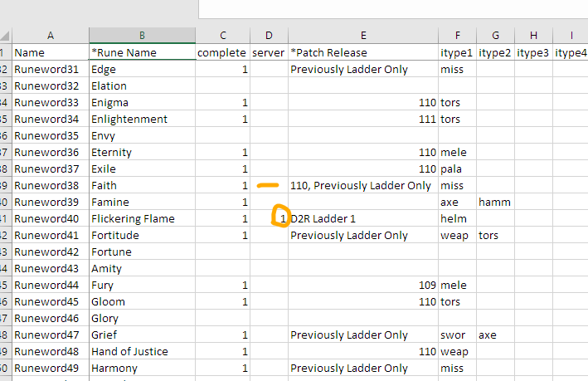
Task: Click the Flickering Flame cell
Action: pos(142,218)
